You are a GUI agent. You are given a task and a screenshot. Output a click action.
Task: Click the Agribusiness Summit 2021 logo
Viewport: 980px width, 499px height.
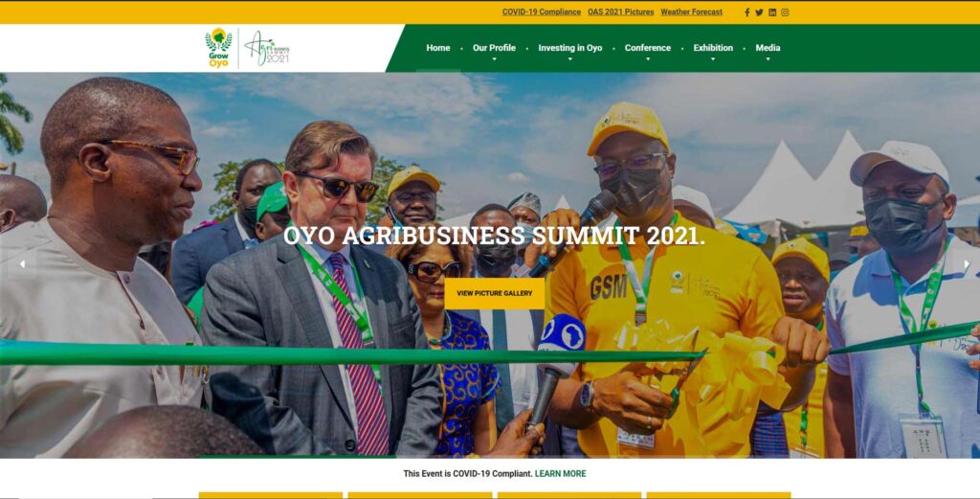[267, 48]
